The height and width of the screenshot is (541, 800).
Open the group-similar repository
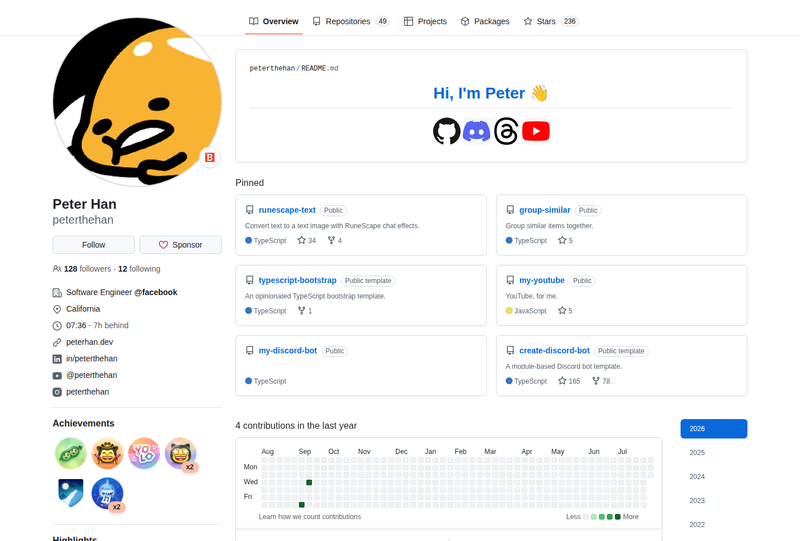pyautogui.click(x=544, y=210)
